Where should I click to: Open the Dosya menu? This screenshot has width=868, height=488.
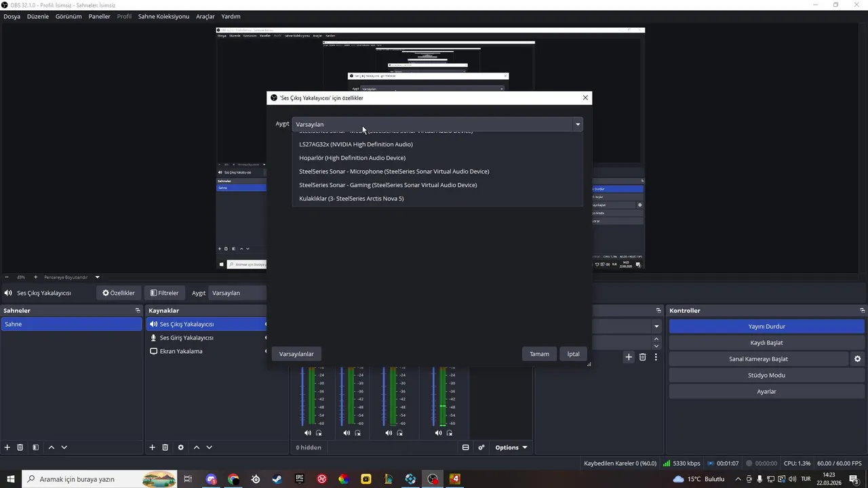[x=12, y=16]
